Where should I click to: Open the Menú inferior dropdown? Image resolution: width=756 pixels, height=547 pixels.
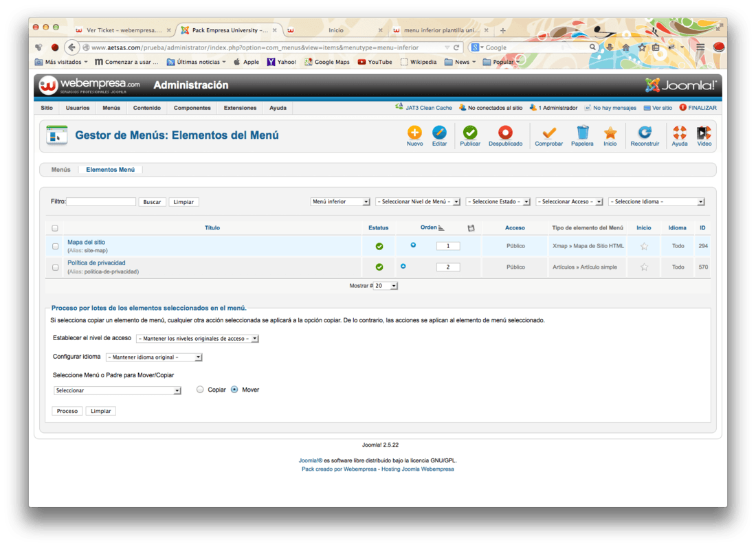[x=340, y=201]
